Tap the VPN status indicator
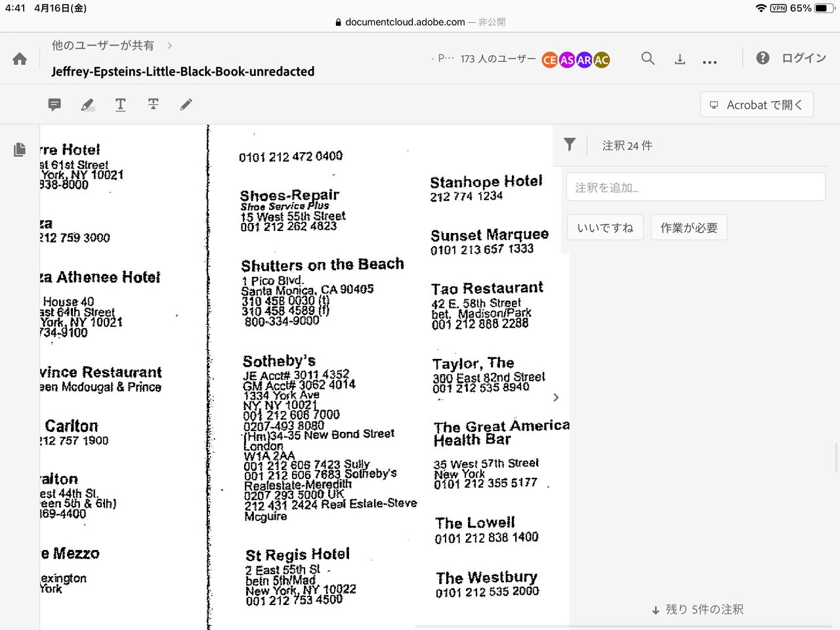The width and height of the screenshot is (840, 630). click(778, 8)
